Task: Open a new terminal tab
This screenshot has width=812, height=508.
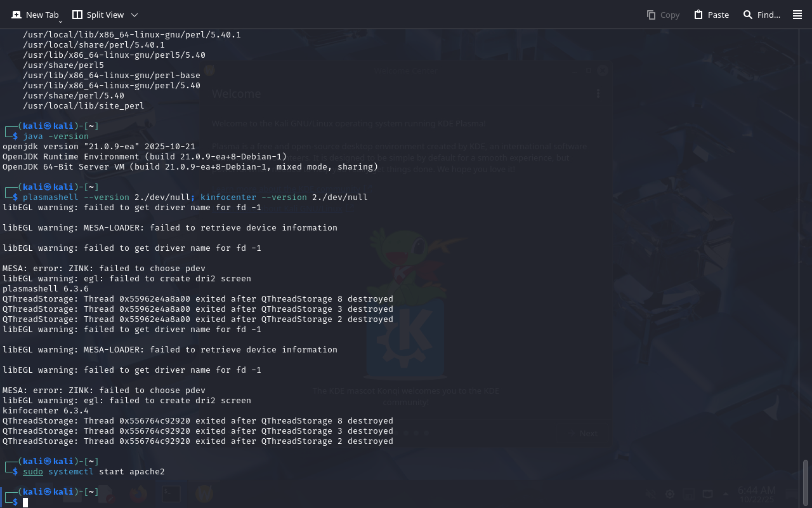Action: 35,15
